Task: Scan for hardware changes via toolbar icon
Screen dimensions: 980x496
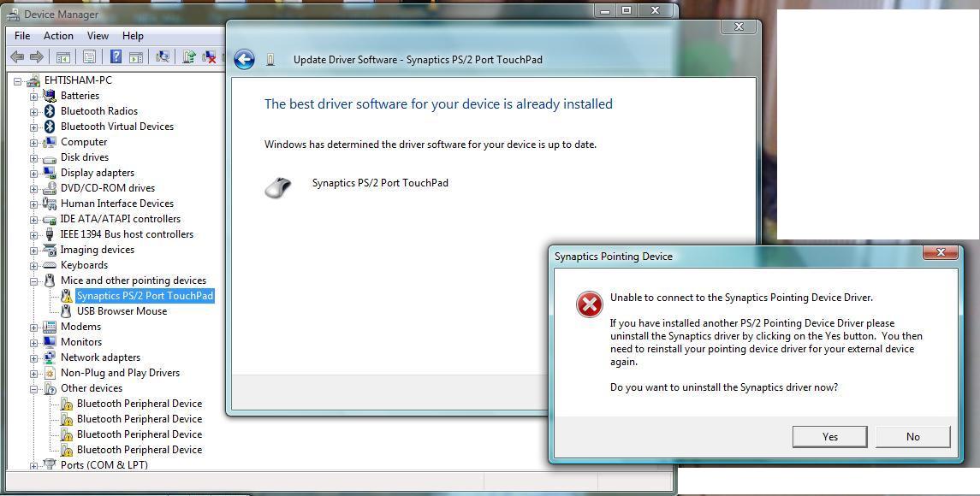Action: [x=163, y=56]
